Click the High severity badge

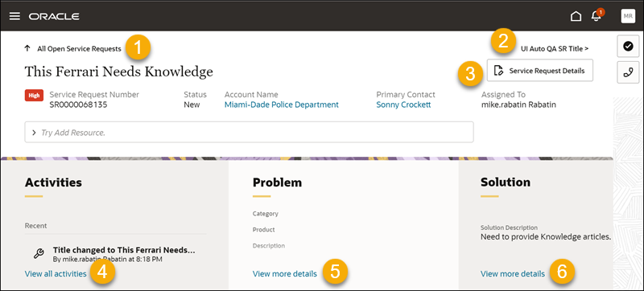(34, 96)
